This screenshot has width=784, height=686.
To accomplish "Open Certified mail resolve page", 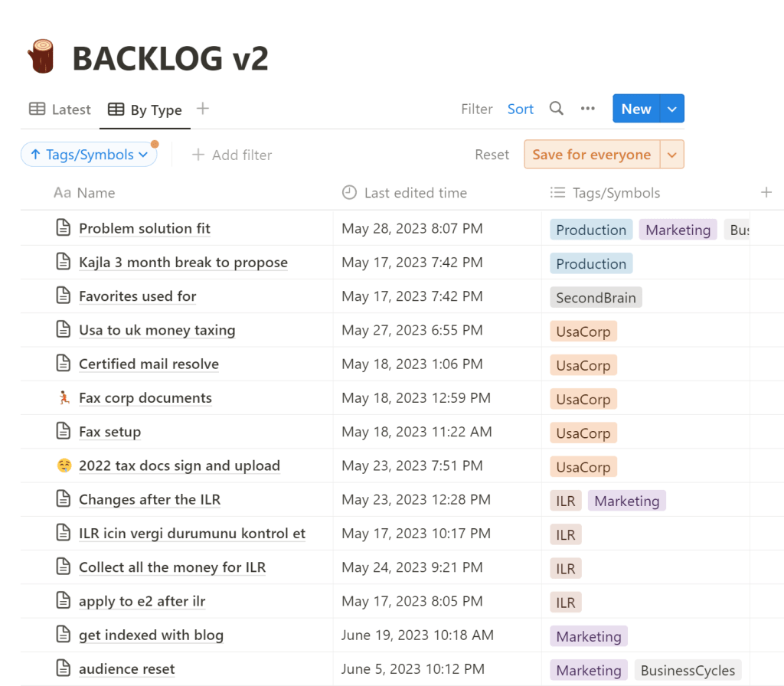I will click(x=149, y=364).
